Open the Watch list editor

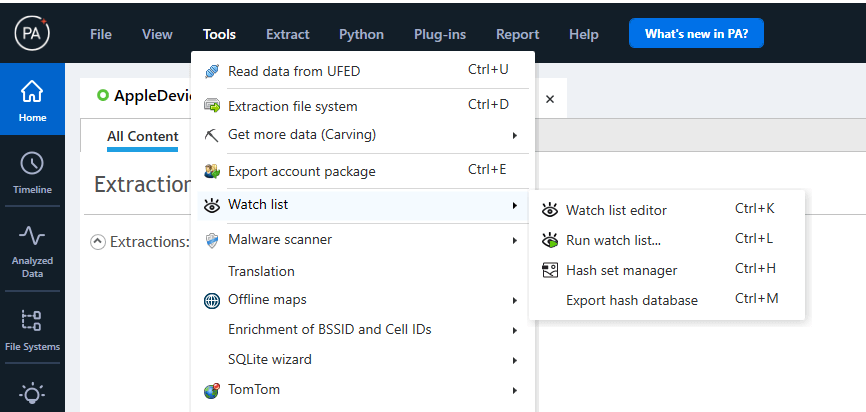pos(616,210)
